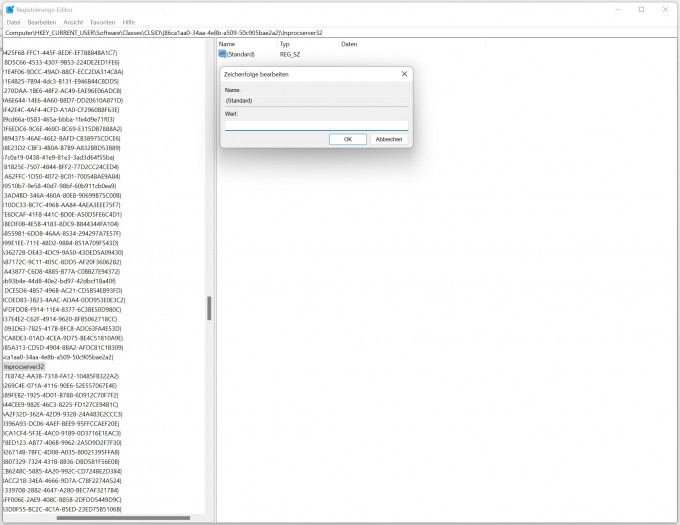Select tree key containing 7894-4dc3-B131
The width and height of the screenshot is (680, 525).
tap(61, 82)
